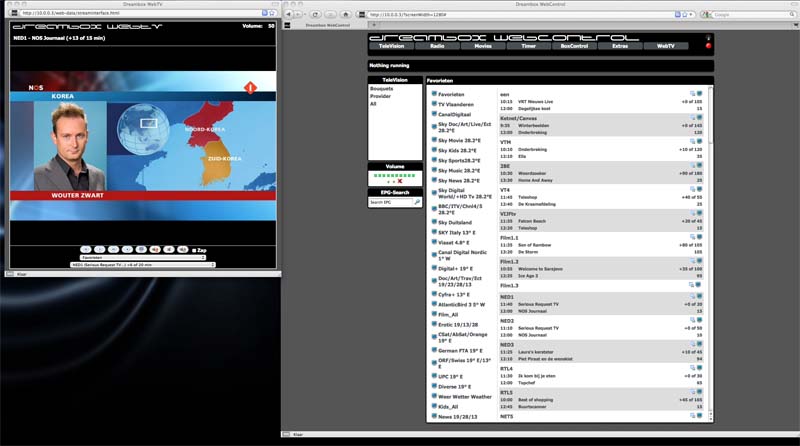Open the Sky Duitsland bouquet
800x446 pixels.
tap(455, 222)
